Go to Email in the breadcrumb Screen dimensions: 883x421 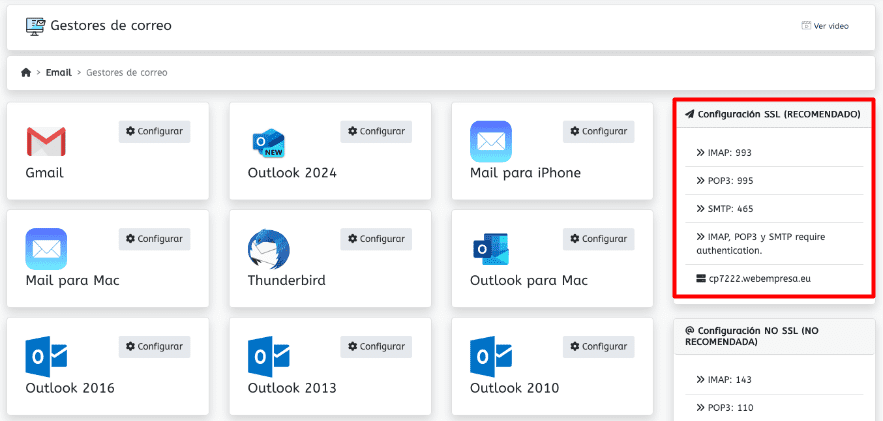point(59,73)
